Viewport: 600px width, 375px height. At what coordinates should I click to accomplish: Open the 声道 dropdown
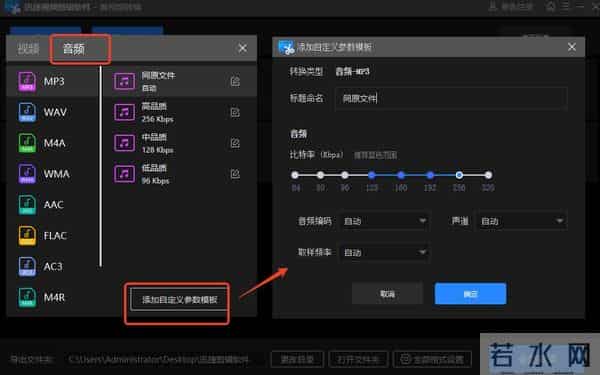pyautogui.click(x=522, y=221)
